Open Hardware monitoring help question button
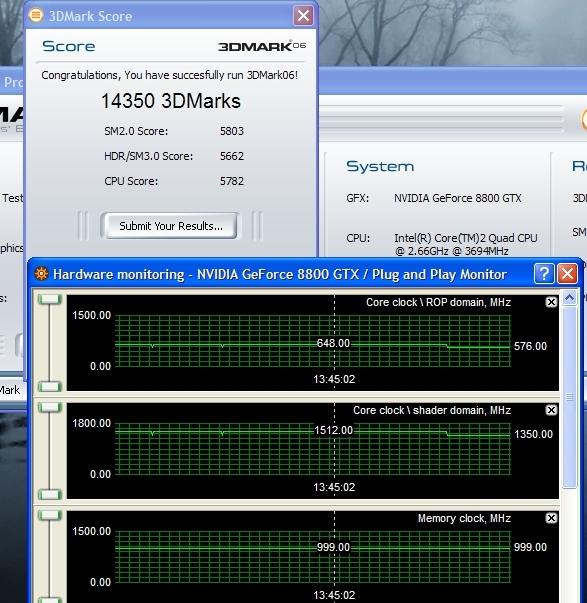This screenshot has height=603, width=587. 544,274
